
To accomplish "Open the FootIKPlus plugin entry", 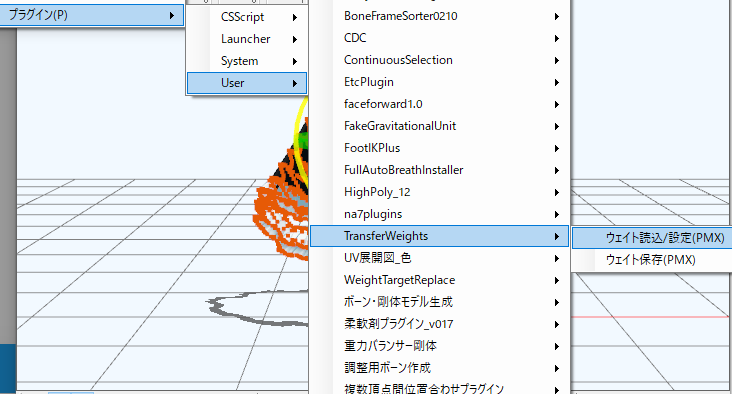I will tap(439, 148).
